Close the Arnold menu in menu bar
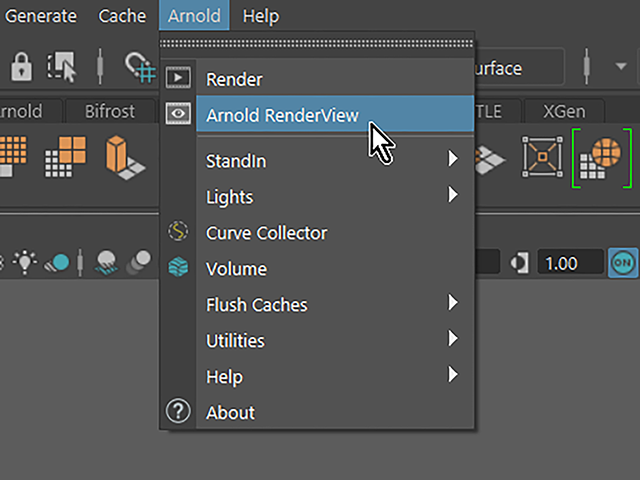Image resolution: width=640 pixels, height=480 pixels. pos(194,16)
